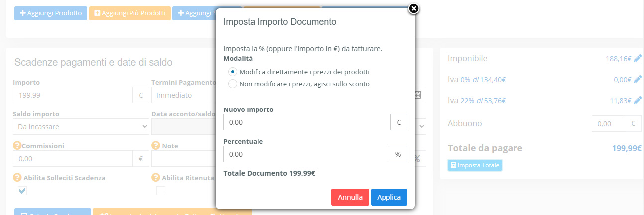Focus the Percentuale input field
The width and height of the screenshot is (644, 215).
(x=306, y=154)
